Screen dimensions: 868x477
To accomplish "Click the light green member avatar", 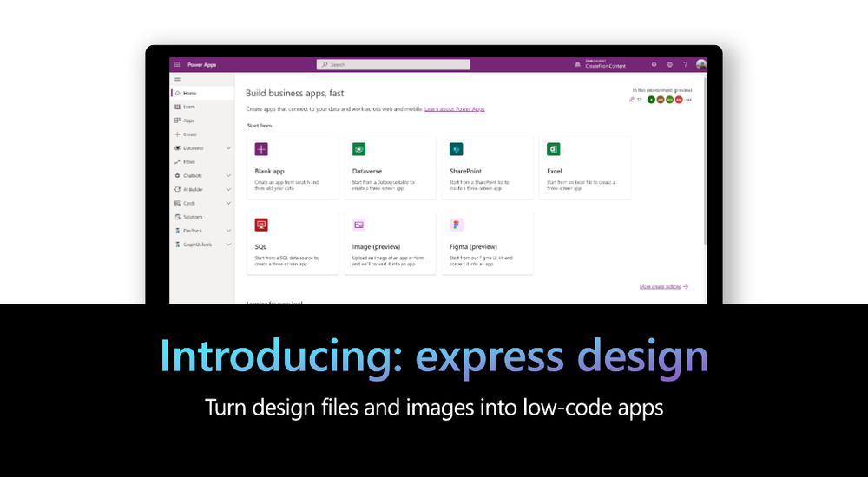I will [670, 100].
